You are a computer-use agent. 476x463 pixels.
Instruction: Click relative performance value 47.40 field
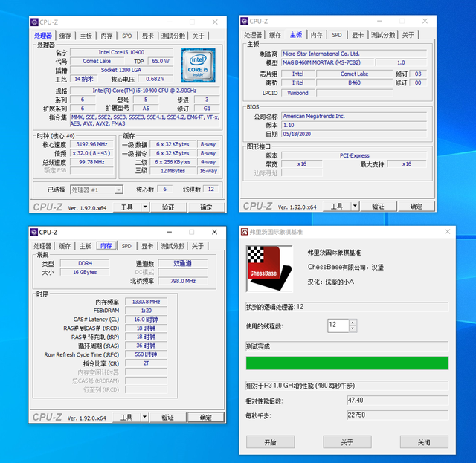click(398, 400)
